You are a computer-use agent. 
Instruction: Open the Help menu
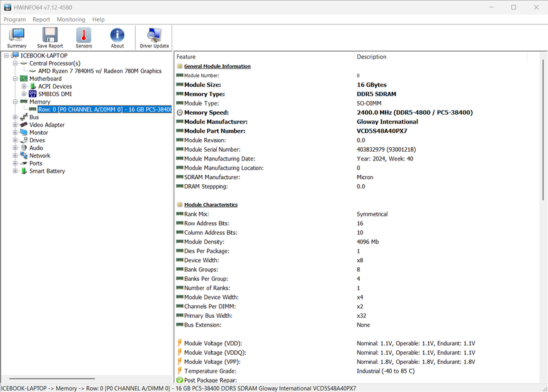(x=98, y=19)
